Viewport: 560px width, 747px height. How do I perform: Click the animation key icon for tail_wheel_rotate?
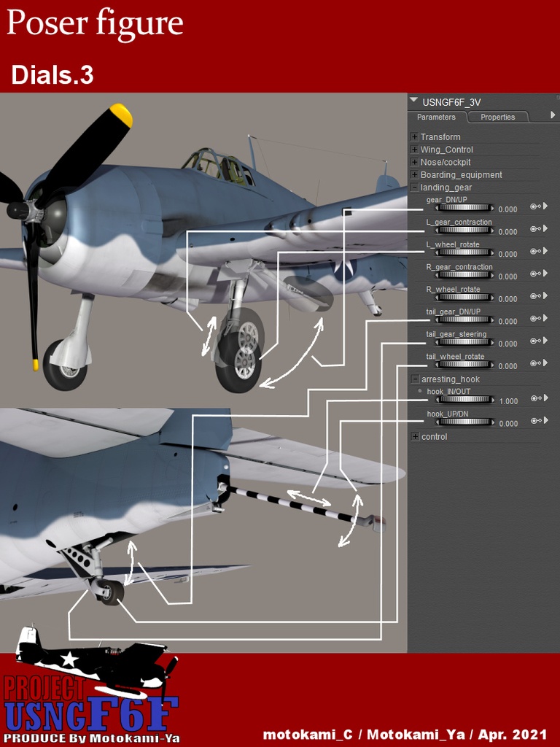[x=536, y=363]
